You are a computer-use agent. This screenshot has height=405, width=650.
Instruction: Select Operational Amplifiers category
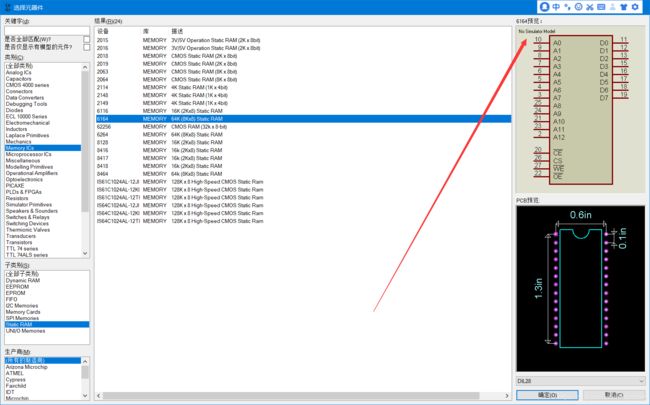[x=32, y=173]
